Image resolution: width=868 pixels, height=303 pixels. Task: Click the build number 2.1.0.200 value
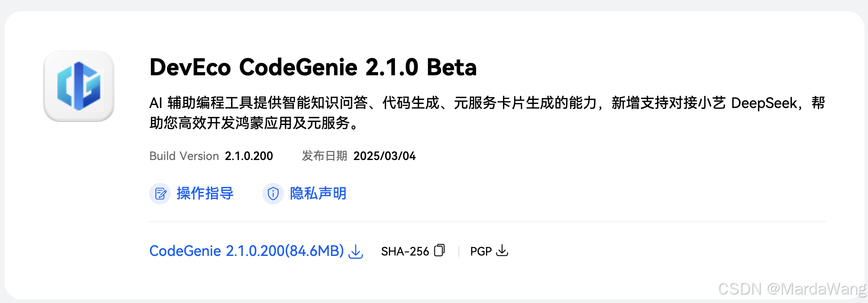pos(249,156)
